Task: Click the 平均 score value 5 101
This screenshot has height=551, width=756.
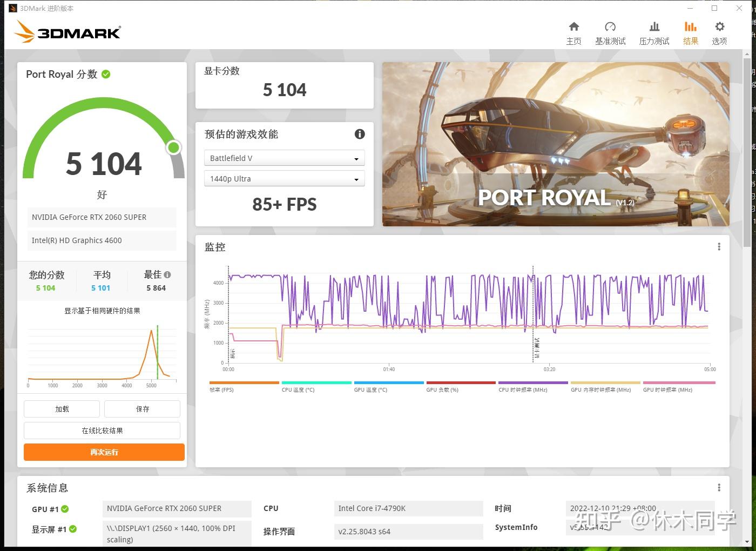Action: click(100, 288)
